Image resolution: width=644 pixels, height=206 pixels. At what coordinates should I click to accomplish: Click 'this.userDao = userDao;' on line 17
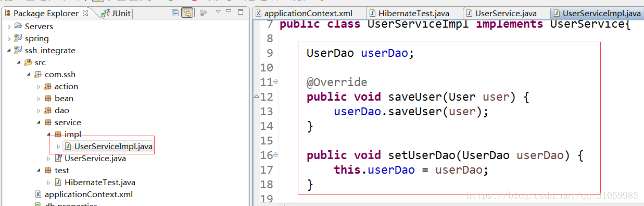411,170
